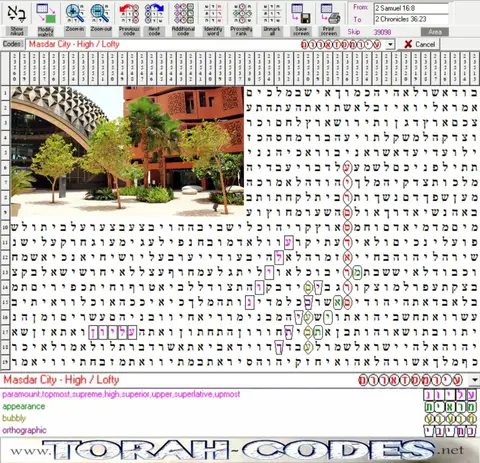Click the olive circled Hebrew word beside bubbly row
The height and width of the screenshot is (463, 480).
(450, 419)
